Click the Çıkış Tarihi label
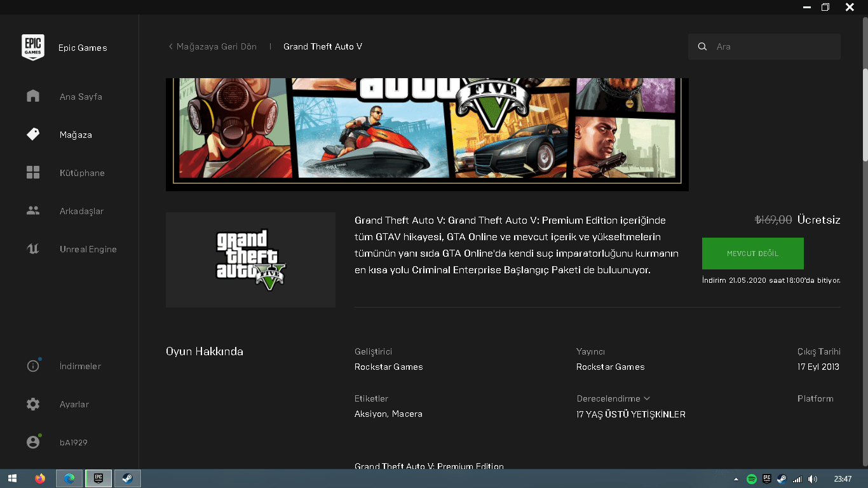The height and width of the screenshot is (488, 868). point(819,351)
